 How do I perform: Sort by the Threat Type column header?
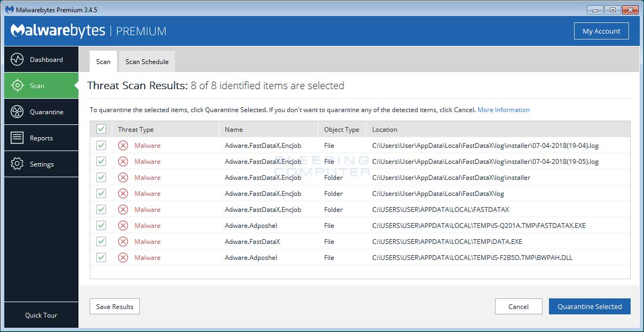point(136,129)
